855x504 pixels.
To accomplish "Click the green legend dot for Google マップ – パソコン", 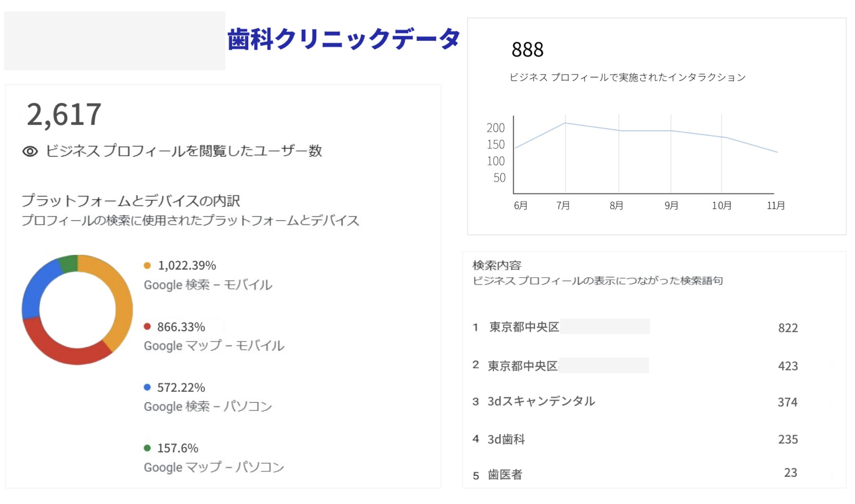I will (147, 448).
